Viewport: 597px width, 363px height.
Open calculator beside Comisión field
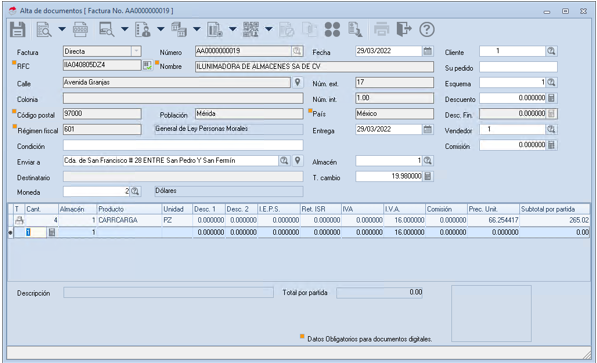551,145
